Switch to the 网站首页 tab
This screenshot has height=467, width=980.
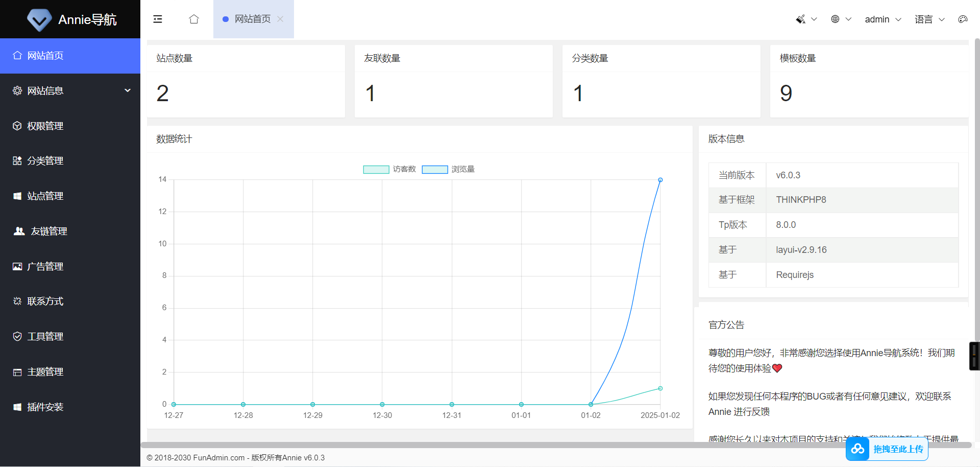(252, 19)
